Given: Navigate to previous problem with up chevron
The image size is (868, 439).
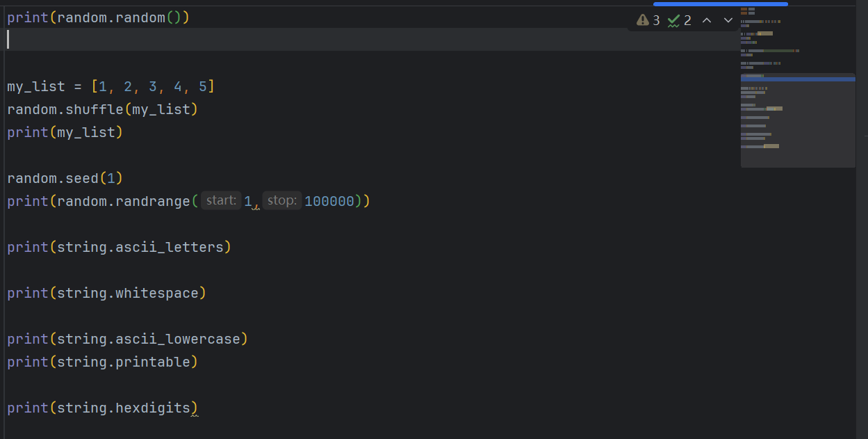Looking at the screenshot, I should coord(707,20).
